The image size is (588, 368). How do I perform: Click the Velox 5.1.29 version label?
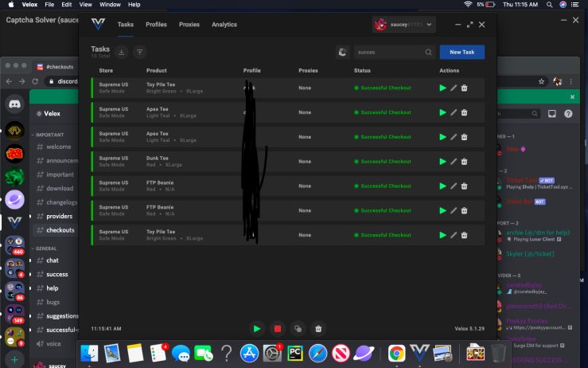click(x=469, y=328)
